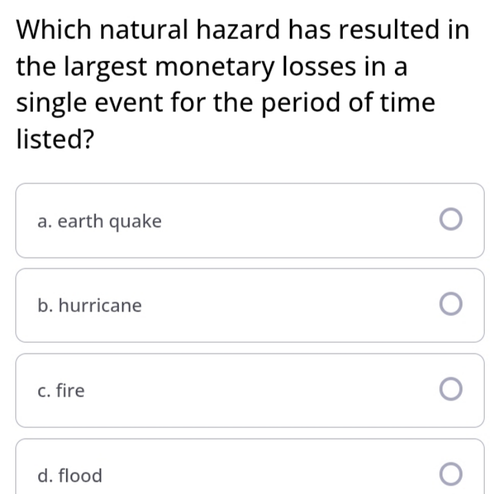The width and height of the screenshot is (500, 494).
Task: Click the letter 'd.' option prefix
Action: (45, 475)
